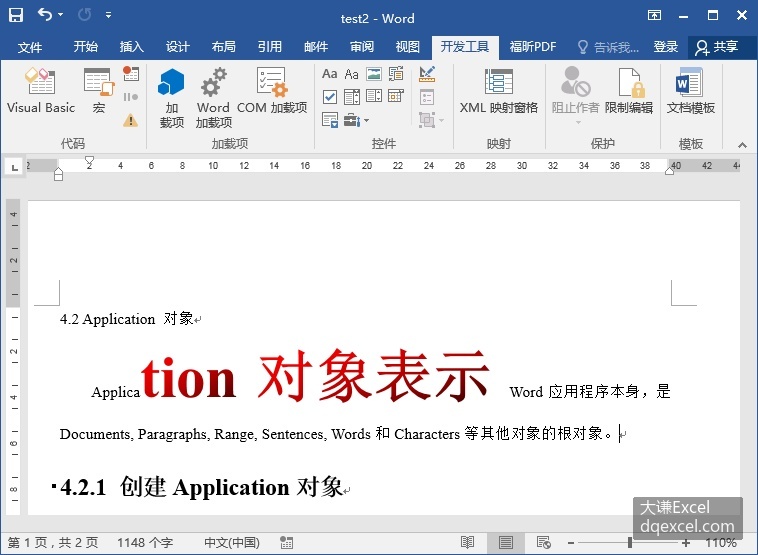Click the tab stop selector on ruler
Viewport: 758px width, 555px height.
pos(15,168)
